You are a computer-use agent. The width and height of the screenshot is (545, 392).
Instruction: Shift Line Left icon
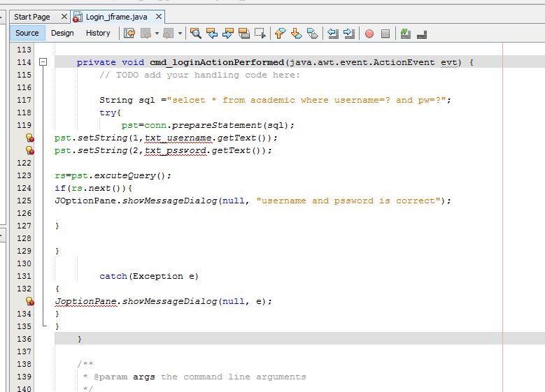pos(333,34)
